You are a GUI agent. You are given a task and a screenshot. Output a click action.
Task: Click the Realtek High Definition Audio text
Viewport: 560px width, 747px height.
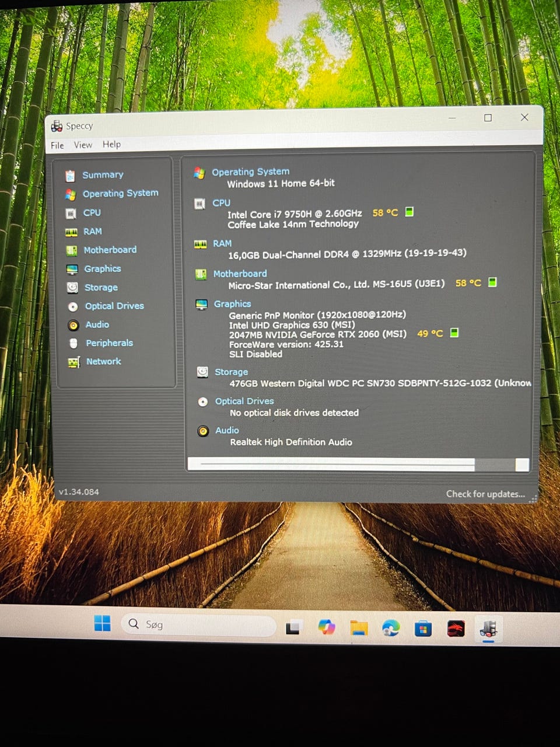[291, 442]
